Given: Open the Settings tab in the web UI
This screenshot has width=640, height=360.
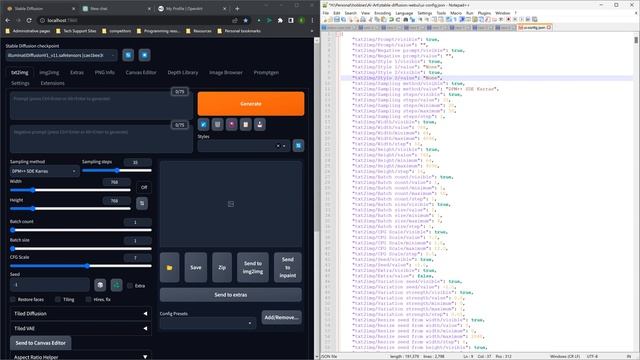Looking at the screenshot, I should pyautogui.click(x=20, y=83).
